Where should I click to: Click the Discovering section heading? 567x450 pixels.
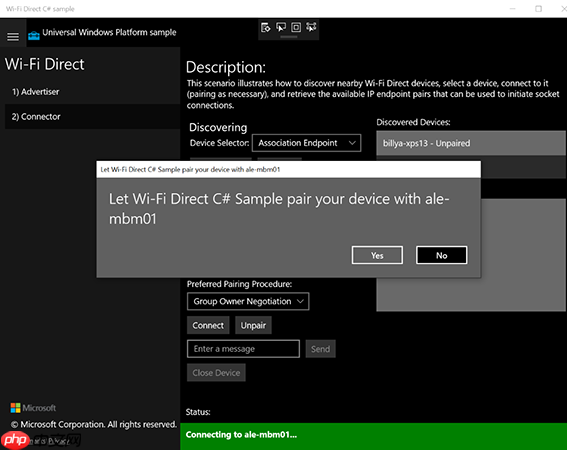click(218, 127)
